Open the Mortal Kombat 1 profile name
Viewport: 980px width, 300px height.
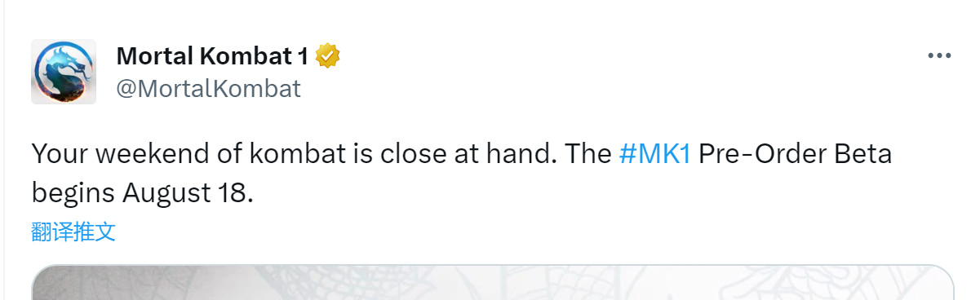click(x=213, y=56)
